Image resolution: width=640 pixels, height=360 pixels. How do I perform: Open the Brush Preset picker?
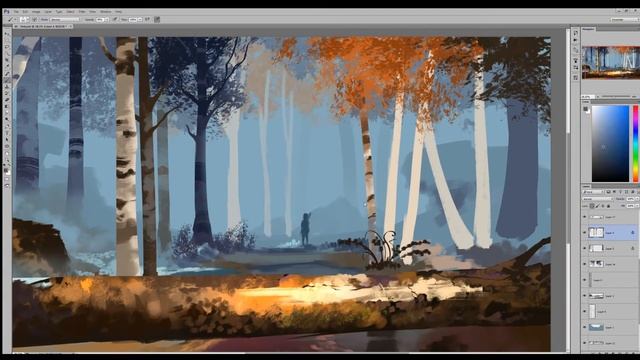[25, 19]
